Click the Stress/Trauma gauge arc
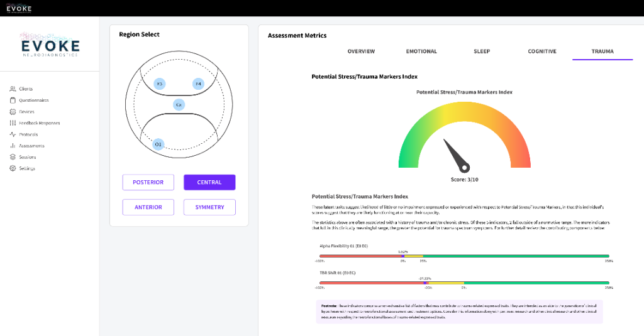 (465, 112)
